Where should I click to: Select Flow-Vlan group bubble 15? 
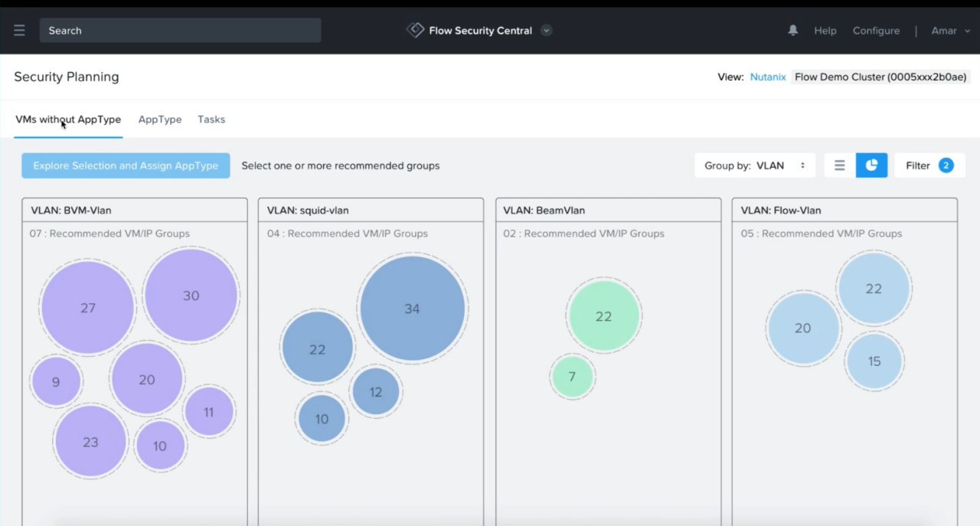(874, 361)
